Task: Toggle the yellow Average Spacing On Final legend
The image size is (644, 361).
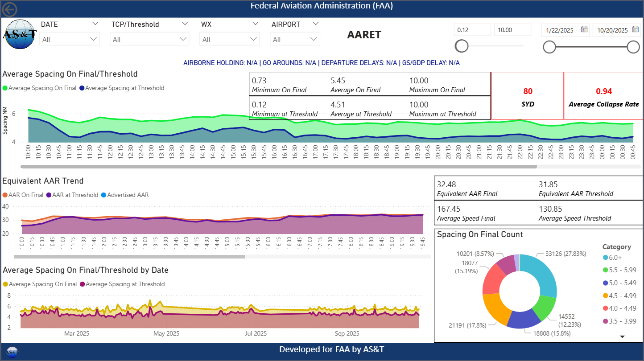Action: [x=6, y=284]
